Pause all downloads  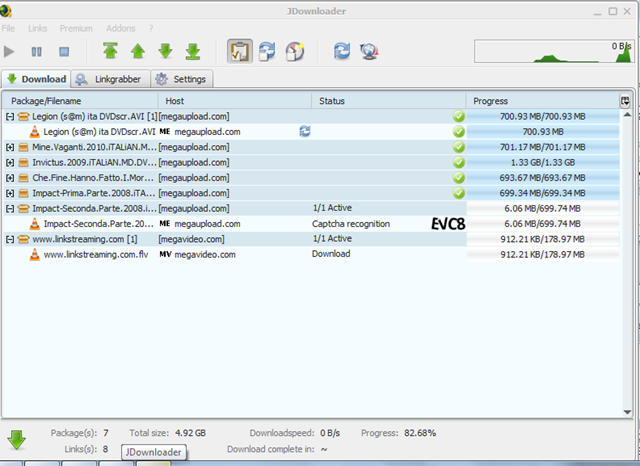click(x=36, y=52)
